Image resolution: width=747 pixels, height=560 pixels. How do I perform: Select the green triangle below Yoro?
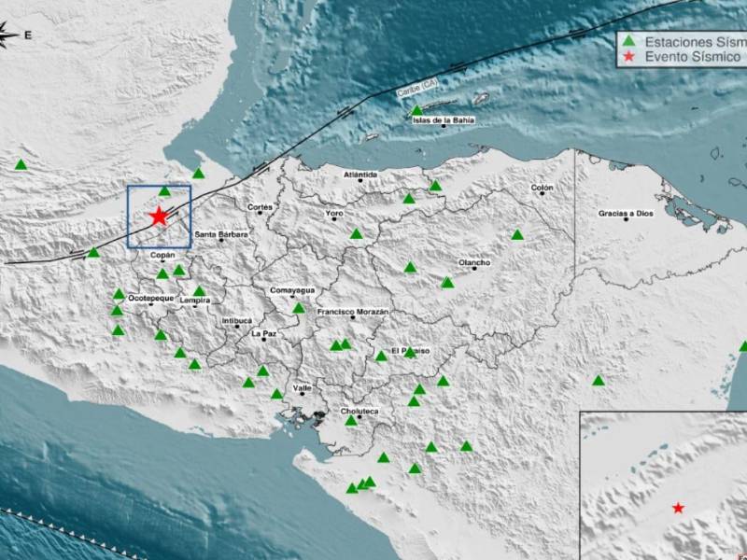[356, 231]
